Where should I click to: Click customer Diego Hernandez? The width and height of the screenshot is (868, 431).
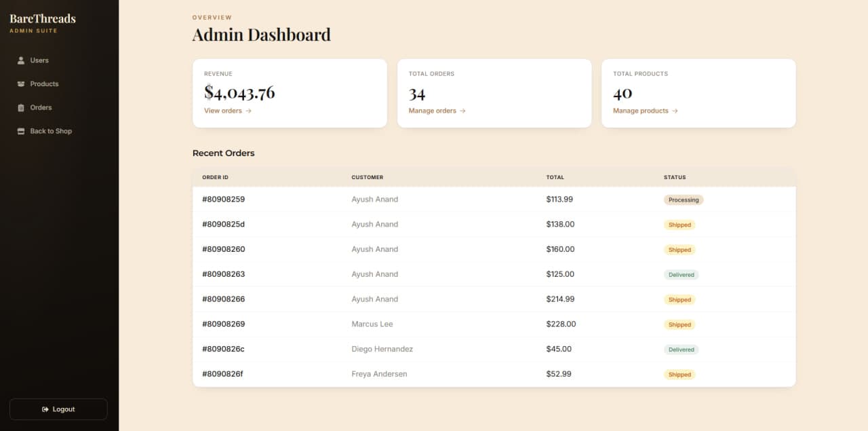click(382, 349)
